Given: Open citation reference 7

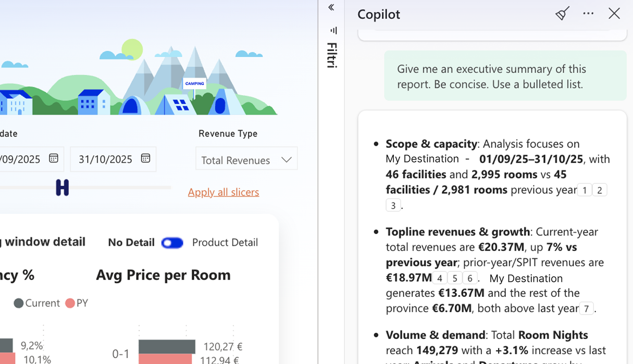Looking at the screenshot, I should [x=587, y=309].
